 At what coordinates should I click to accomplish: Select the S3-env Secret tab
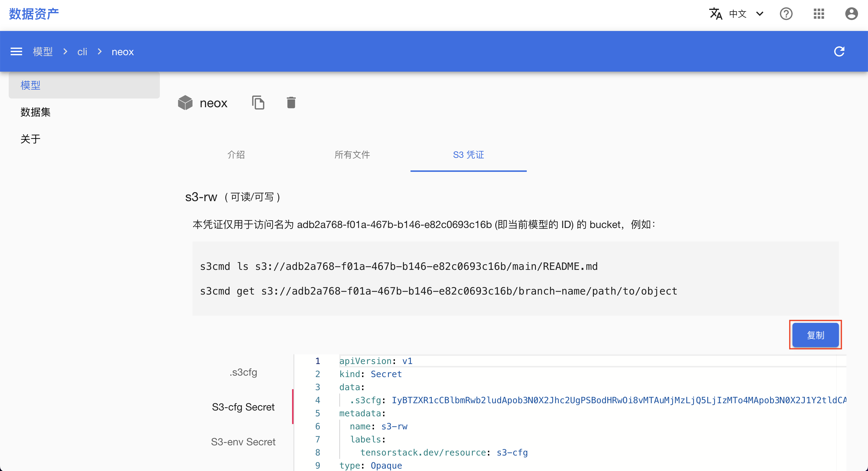pyautogui.click(x=243, y=441)
